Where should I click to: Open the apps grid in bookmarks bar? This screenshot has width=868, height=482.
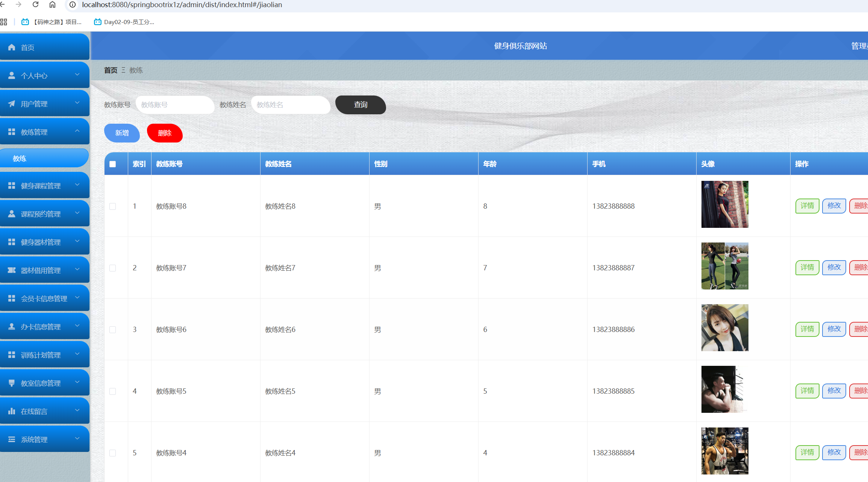[4, 22]
